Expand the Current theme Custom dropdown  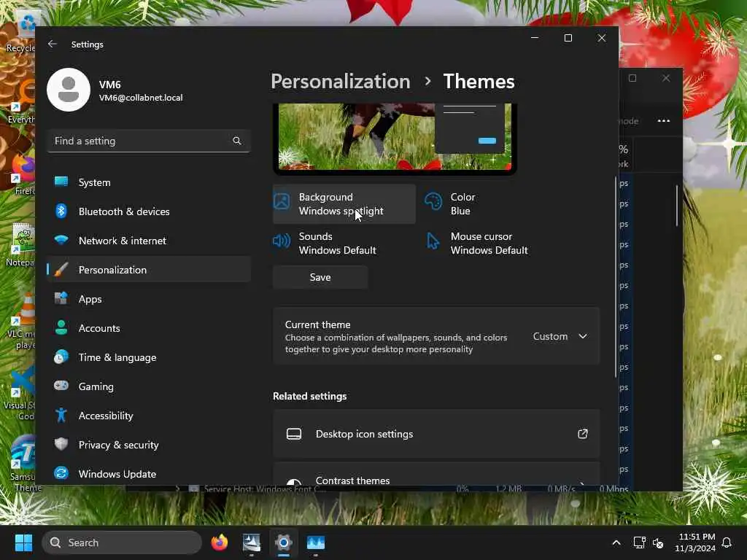coord(560,336)
